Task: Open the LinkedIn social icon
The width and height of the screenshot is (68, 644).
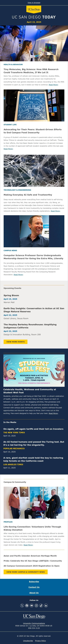Action: tap(46, 606)
